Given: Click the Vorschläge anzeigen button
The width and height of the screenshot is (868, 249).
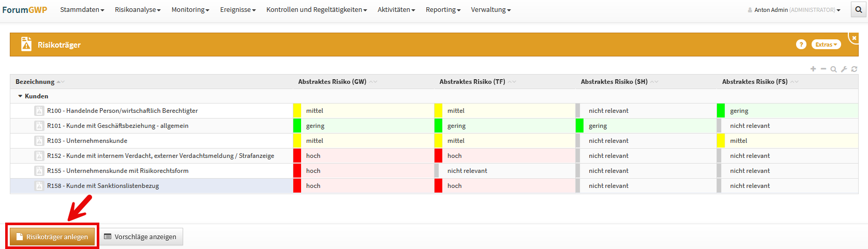Looking at the screenshot, I should tap(140, 237).
